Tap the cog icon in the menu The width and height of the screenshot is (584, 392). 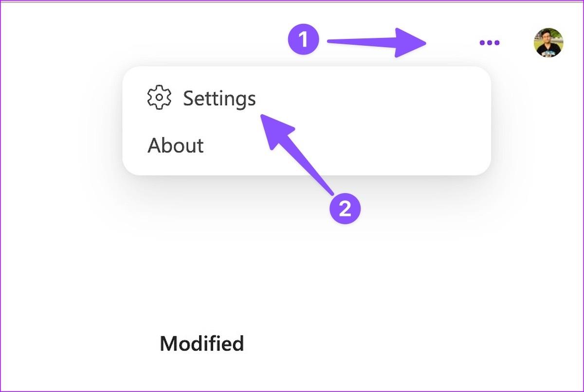point(159,98)
